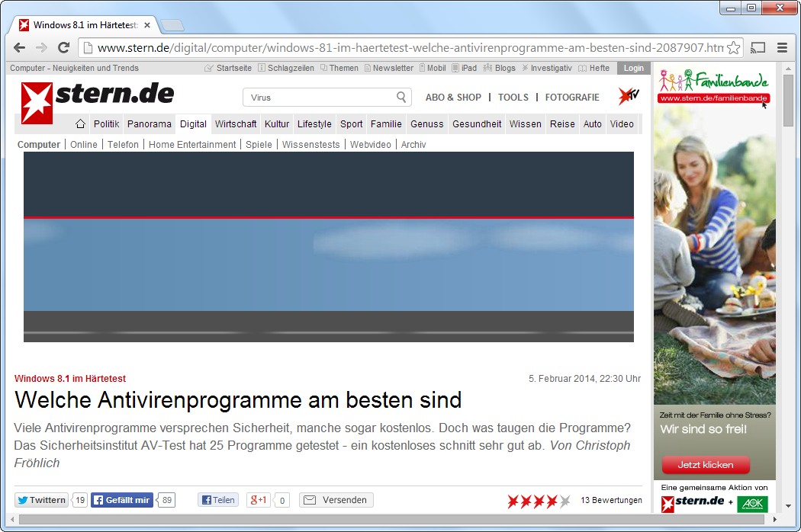Click the Google +1 button

click(259, 500)
